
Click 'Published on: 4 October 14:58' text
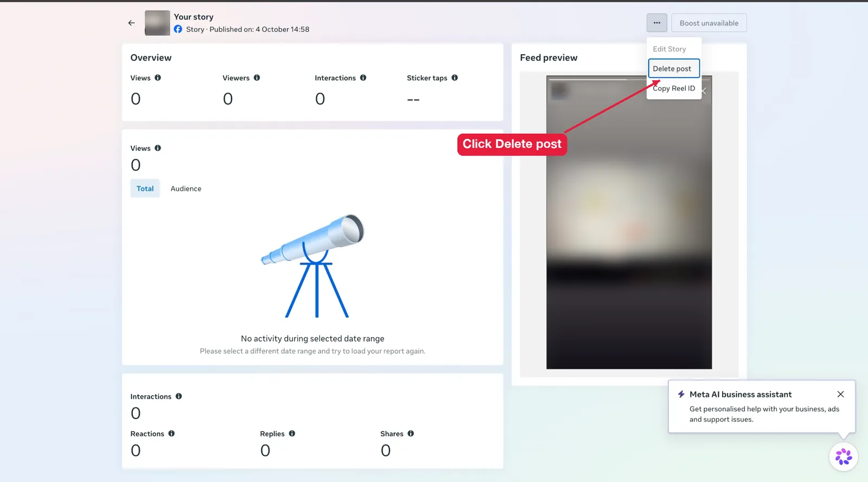click(x=259, y=29)
